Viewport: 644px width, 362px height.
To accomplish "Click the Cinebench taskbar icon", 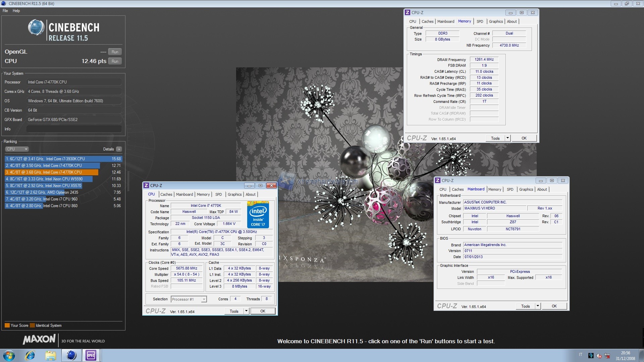I will (71, 355).
